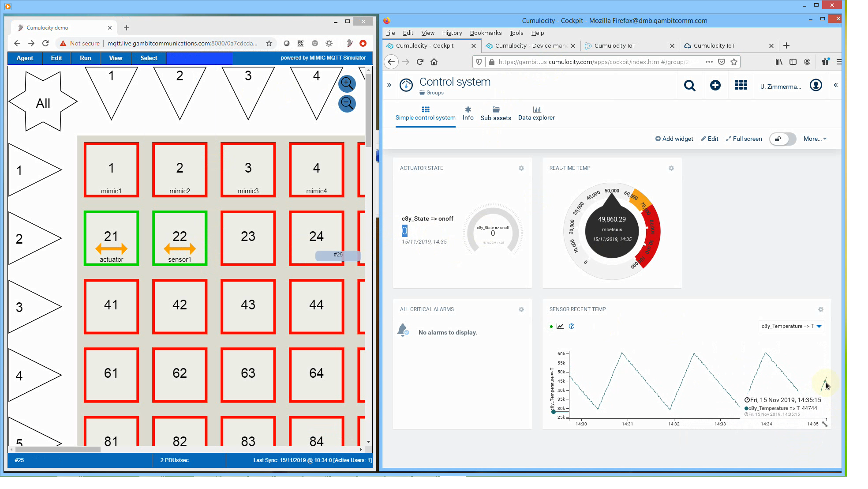Open the Run menu
Viewport: 868px width, 489px height.
tap(86, 58)
